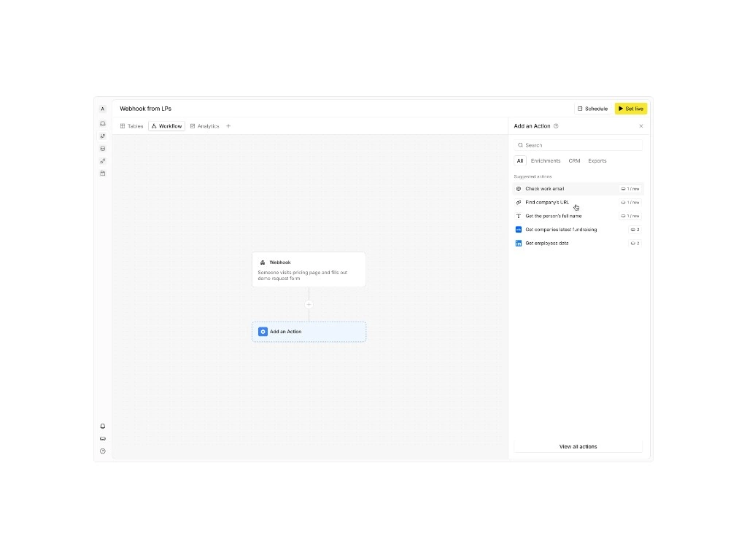The height and width of the screenshot is (560, 747).
Task: Select the Webhook trigger node
Action: point(309,270)
